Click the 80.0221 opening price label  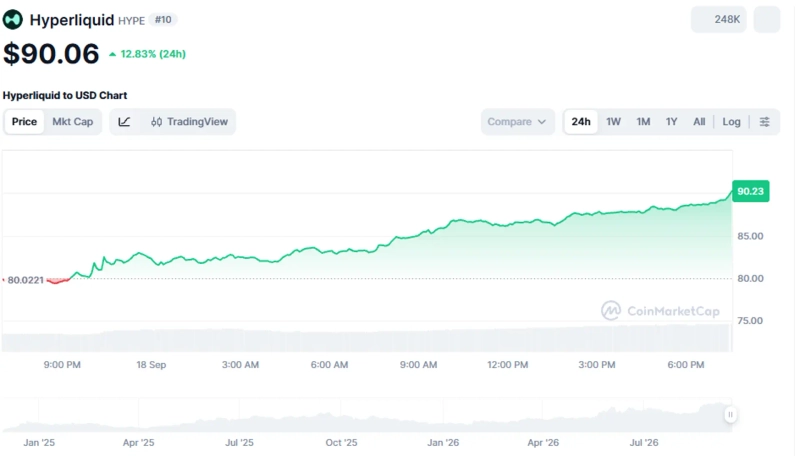[26, 280]
